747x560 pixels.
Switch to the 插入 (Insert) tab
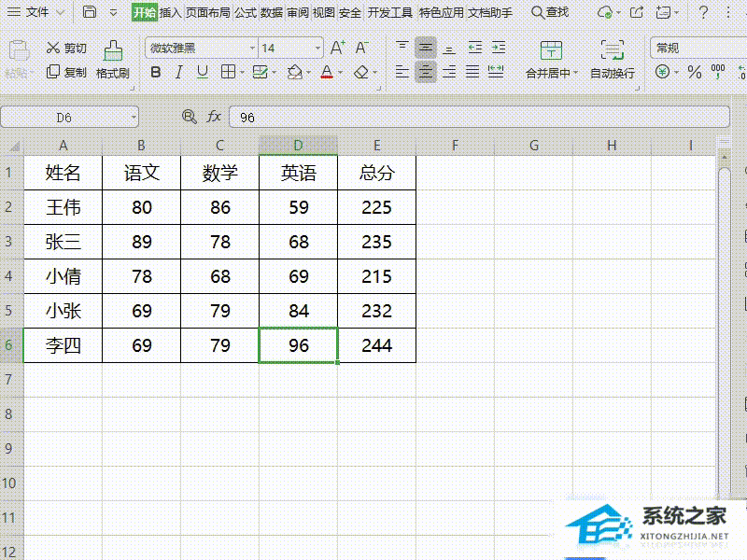pos(170,12)
